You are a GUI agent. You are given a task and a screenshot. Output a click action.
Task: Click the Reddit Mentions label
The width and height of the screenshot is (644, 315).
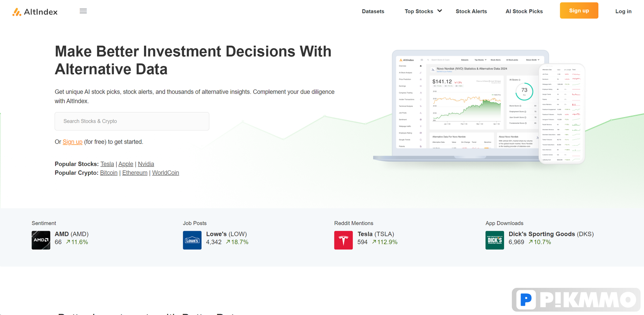click(354, 223)
